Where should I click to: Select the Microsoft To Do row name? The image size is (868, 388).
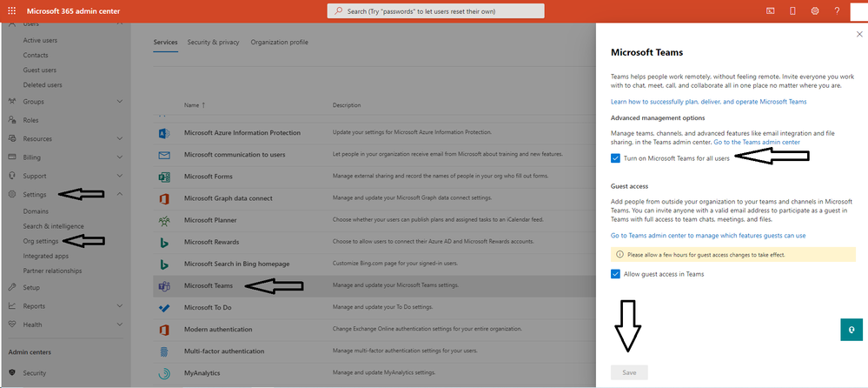(x=208, y=308)
